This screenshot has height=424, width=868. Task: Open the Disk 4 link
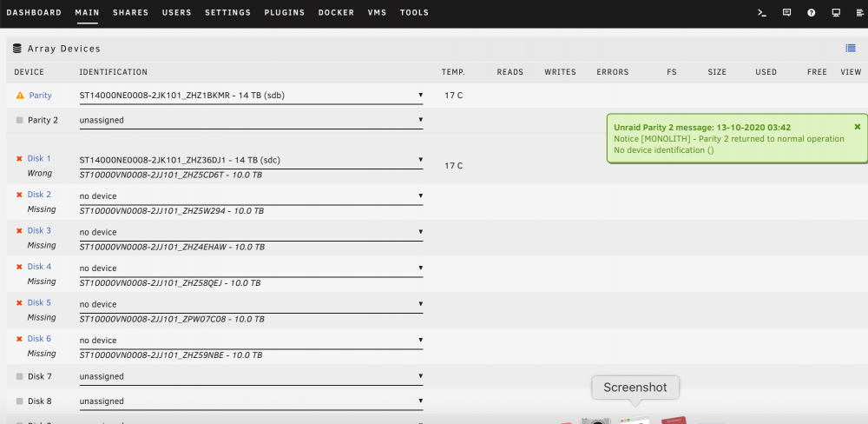[x=39, y=267]
